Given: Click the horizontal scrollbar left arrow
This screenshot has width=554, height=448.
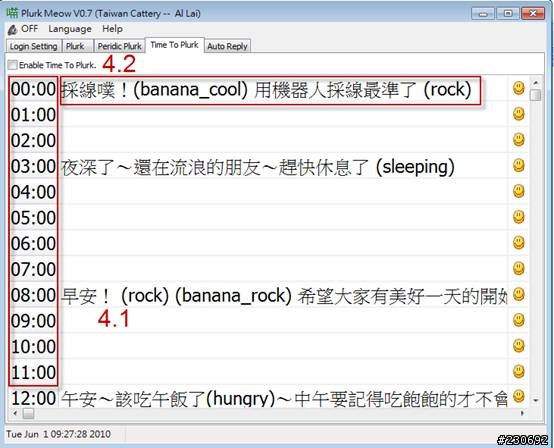Looking at the screenshot, I should click(15, 413).
